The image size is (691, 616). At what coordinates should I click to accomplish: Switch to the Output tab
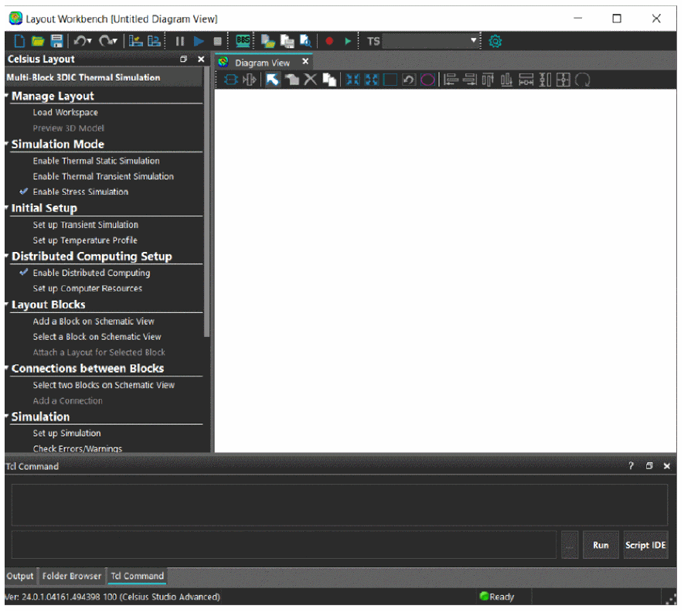pos(20,576)
